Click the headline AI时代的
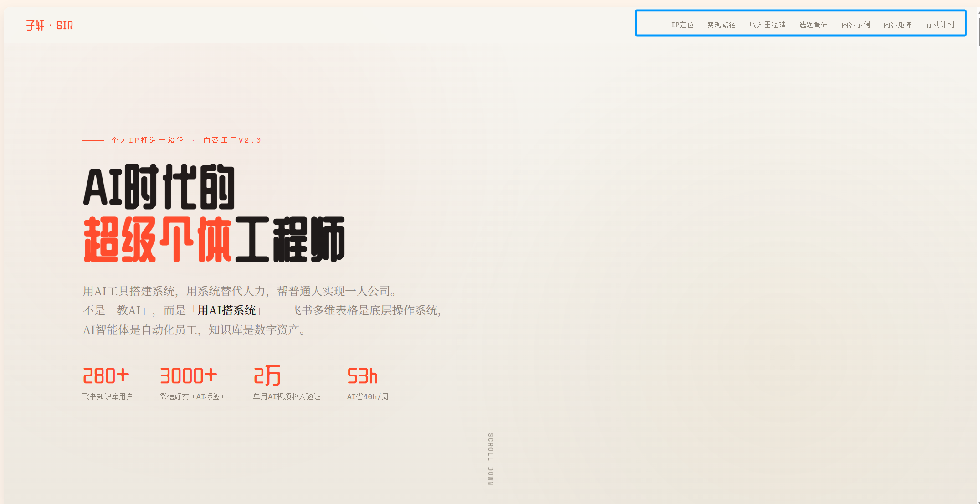Screen dimensions: 980x504 coord(159,187)
